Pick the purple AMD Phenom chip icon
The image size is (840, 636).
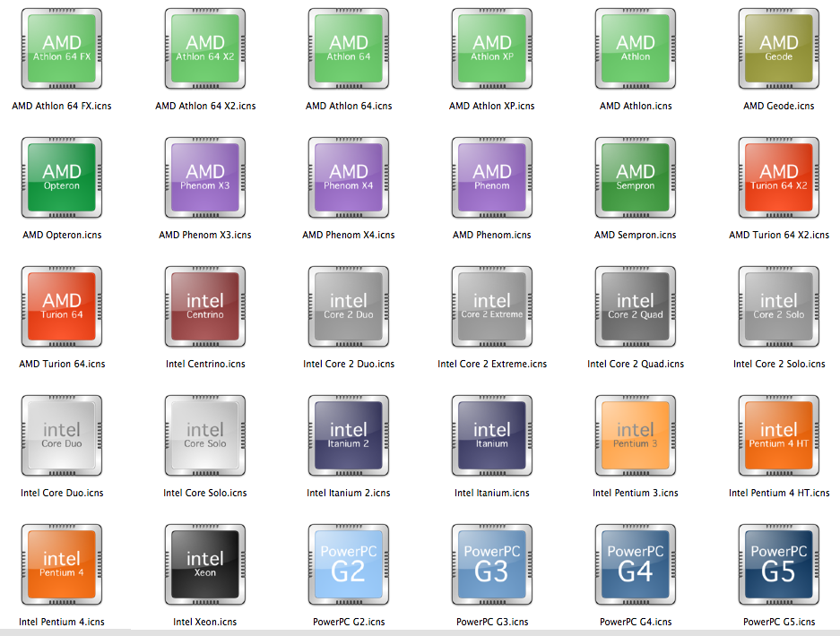[492, 177]
